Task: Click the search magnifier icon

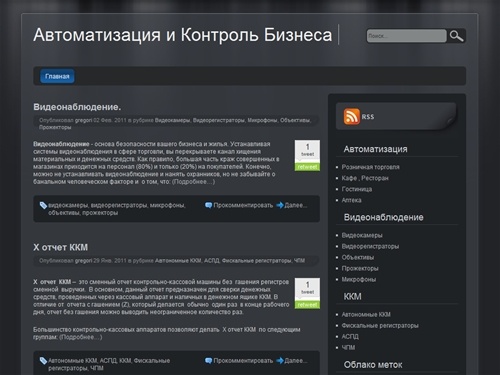Action: pos(456,36)
